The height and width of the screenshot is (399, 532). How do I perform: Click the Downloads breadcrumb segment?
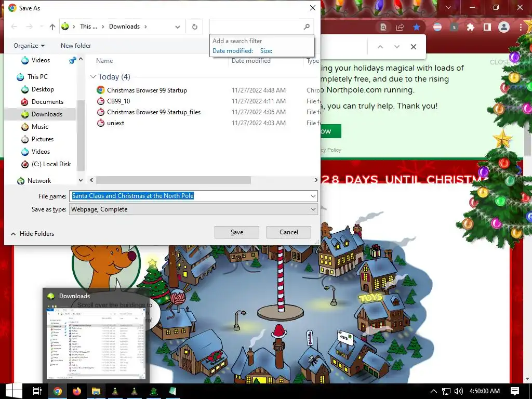(124, 26)
